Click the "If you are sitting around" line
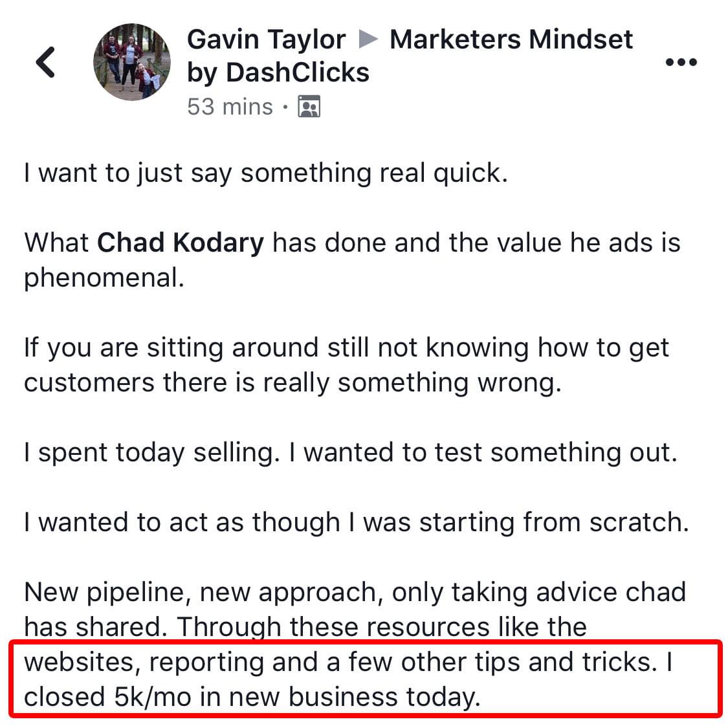The width and height of the screenshot is (728, 726). [346, 347]
